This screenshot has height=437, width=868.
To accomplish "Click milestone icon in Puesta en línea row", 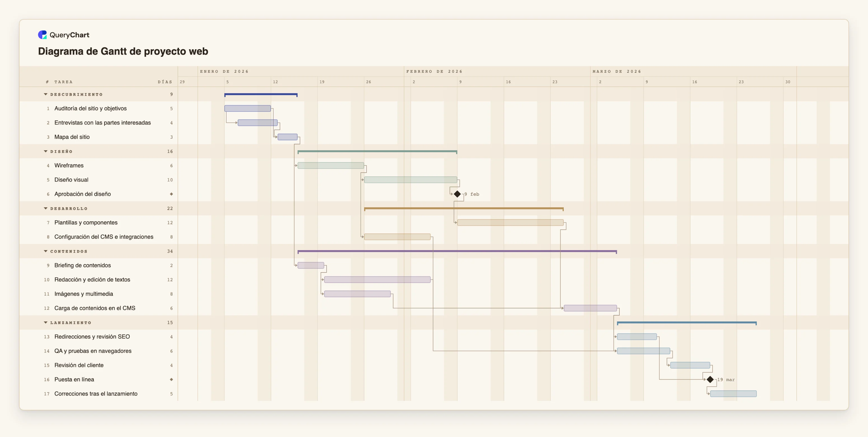I will 171,379.
